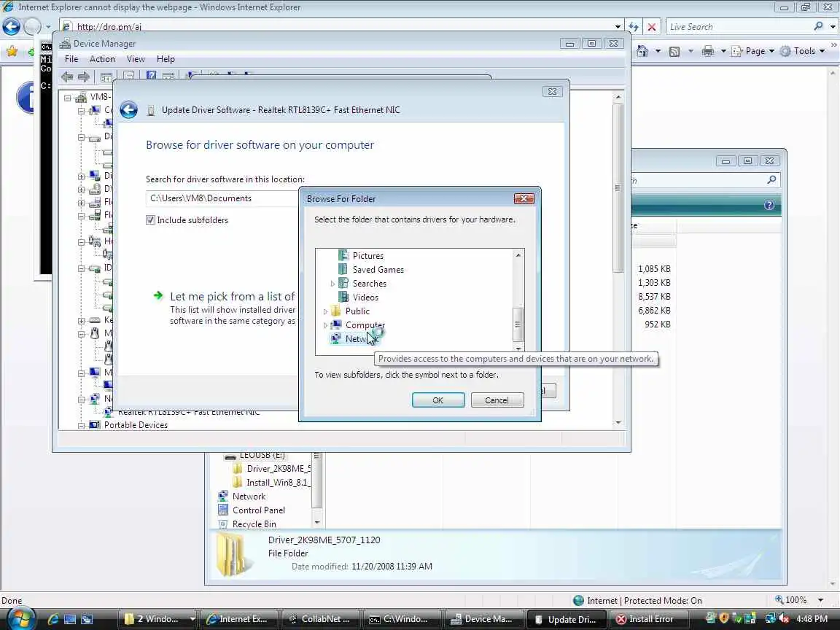Click the Explorer window help icon
Image resolution: width=840 pixels, height=630 pixels.
point(769,205)
